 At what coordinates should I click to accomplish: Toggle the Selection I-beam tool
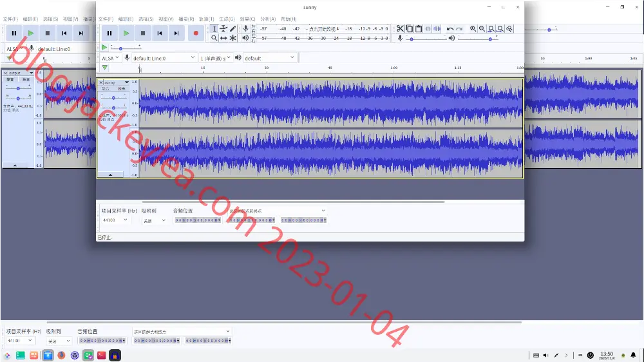coord(214,28)
